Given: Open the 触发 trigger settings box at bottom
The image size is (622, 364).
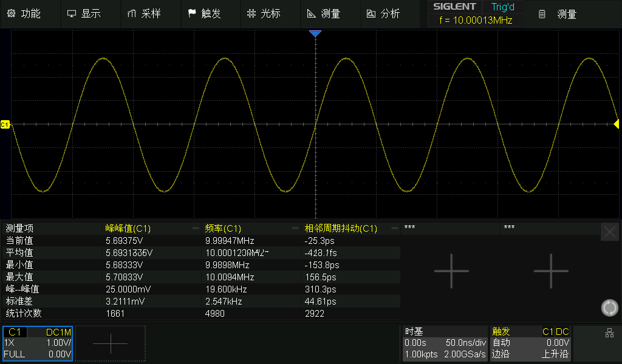Looking at the screenshot, I should tap(530, 343).
